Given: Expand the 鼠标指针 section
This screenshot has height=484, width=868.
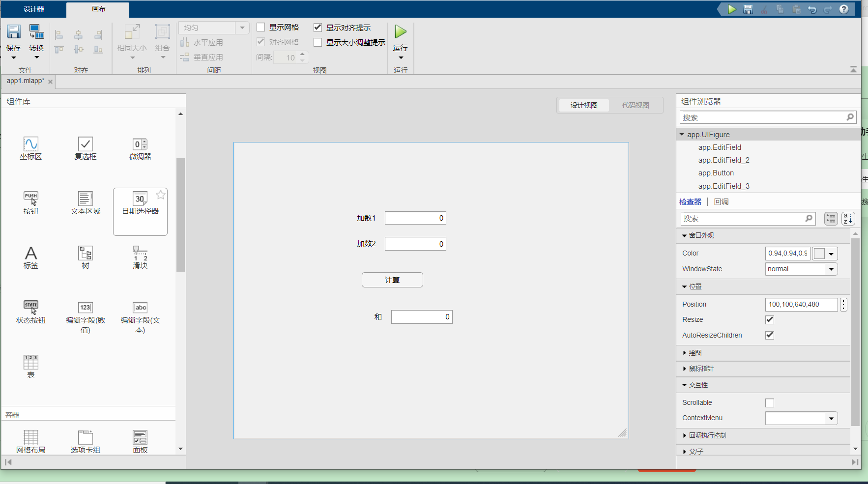Looking at the screenshot, I should 685,369.
